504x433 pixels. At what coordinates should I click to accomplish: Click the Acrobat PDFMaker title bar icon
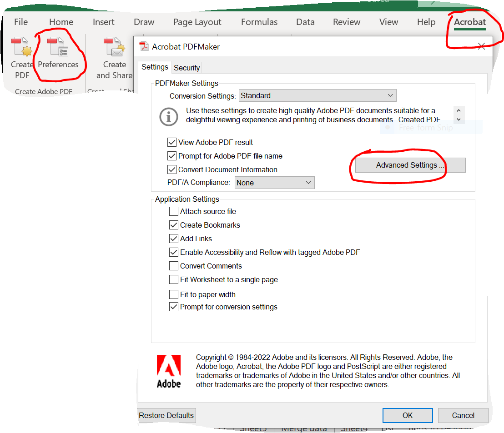[x=143, y=46]
